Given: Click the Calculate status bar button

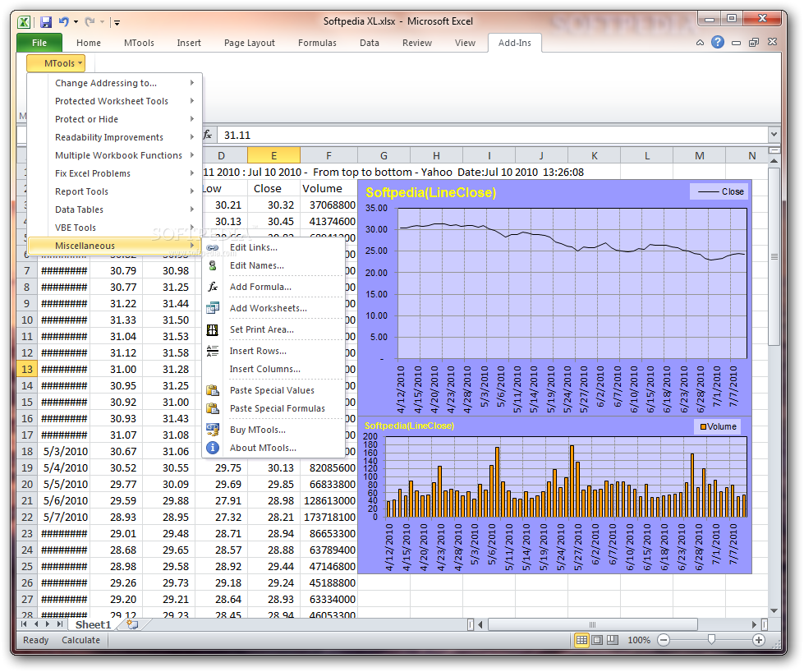Looking at the screenshot, I should click(x=81, y=640).
